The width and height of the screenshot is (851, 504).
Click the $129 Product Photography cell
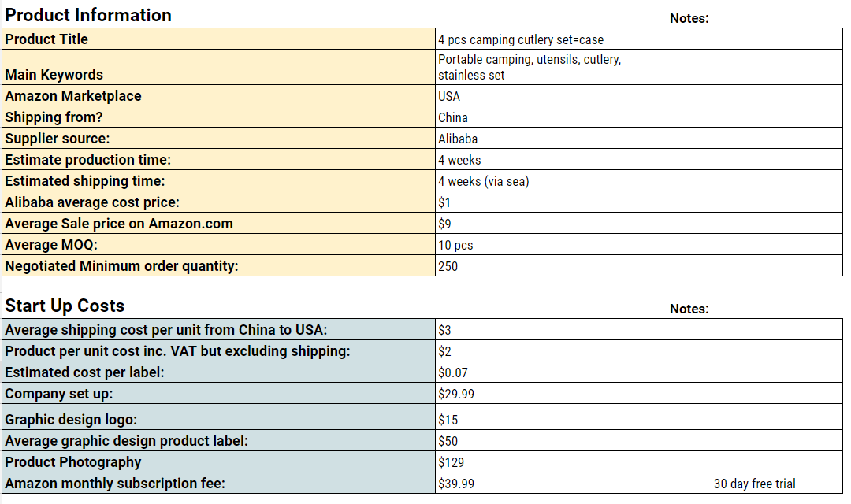pyautogui.click(x=551, y=461)
